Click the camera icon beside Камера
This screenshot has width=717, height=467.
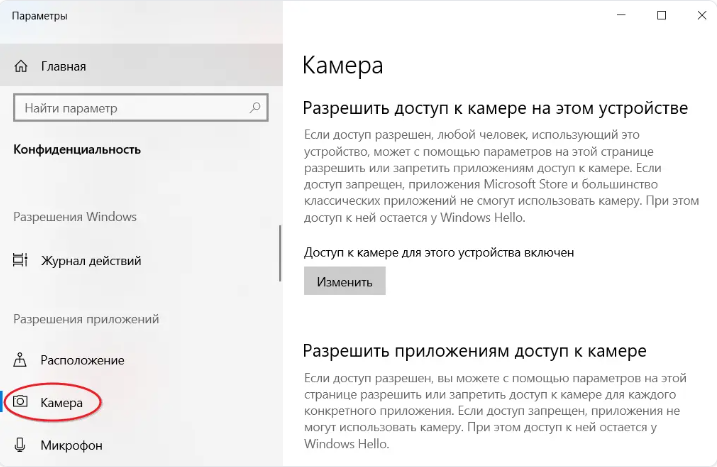click(x=20, y=402)
